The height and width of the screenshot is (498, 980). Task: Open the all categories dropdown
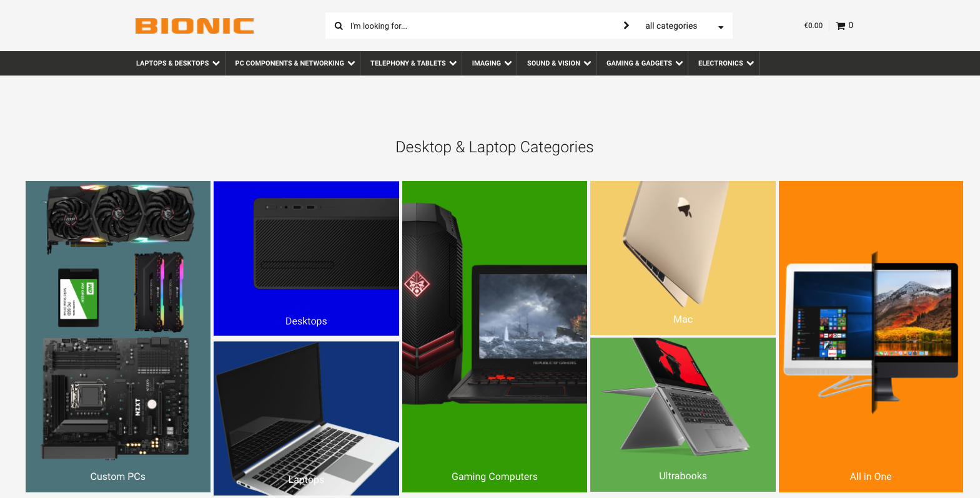click(x=685, y=26)
